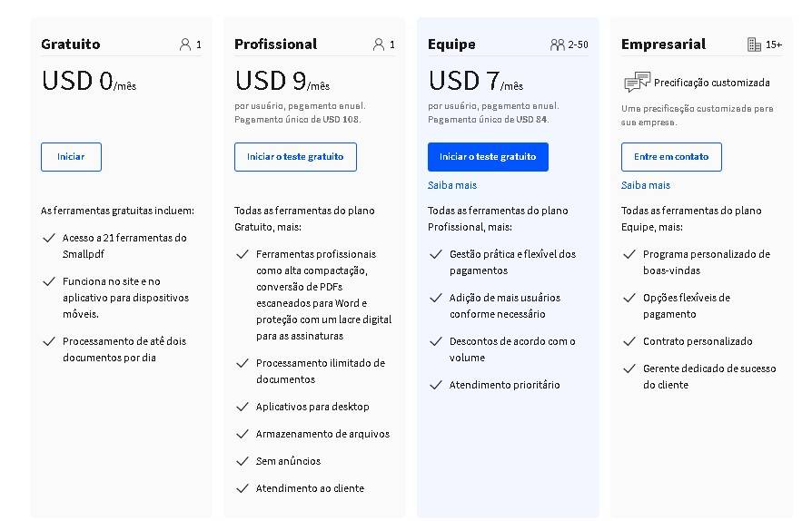
Task: Click the checkmark next to Armazenamento de arquivos
Action: click(x=243, y=434)
